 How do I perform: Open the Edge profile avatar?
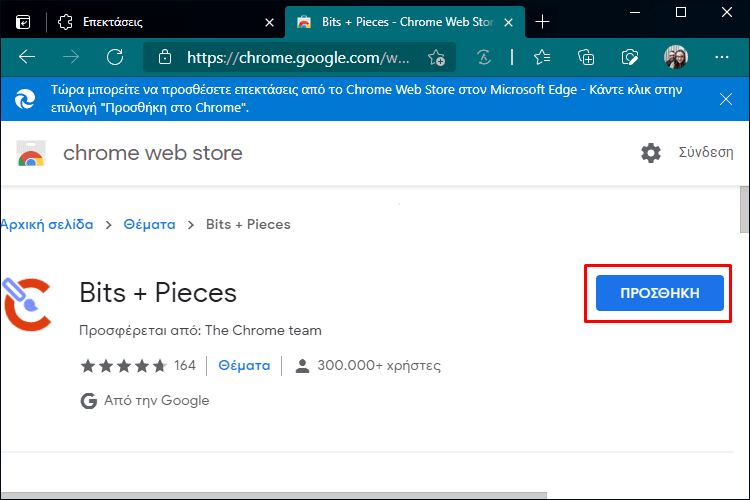pyautogui.click(x=676, y=57)
